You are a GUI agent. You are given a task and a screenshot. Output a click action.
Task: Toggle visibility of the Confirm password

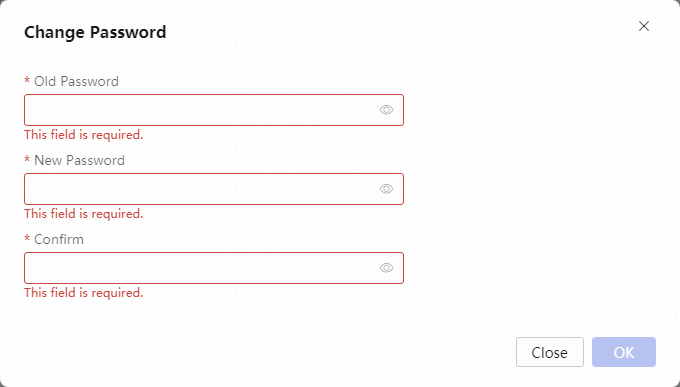coord(386,268)
